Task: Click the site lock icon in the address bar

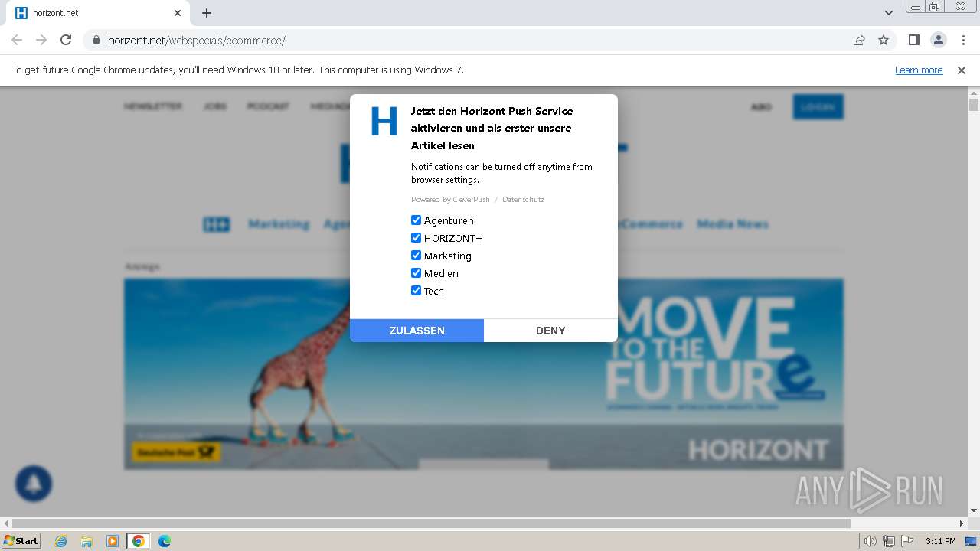Action: point(96,40)
